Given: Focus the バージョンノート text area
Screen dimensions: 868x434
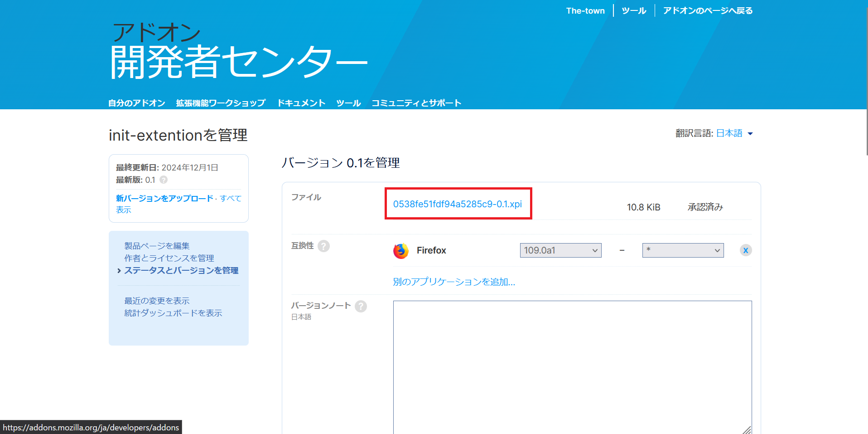Looking at the screenshot, I should point(572,367).
